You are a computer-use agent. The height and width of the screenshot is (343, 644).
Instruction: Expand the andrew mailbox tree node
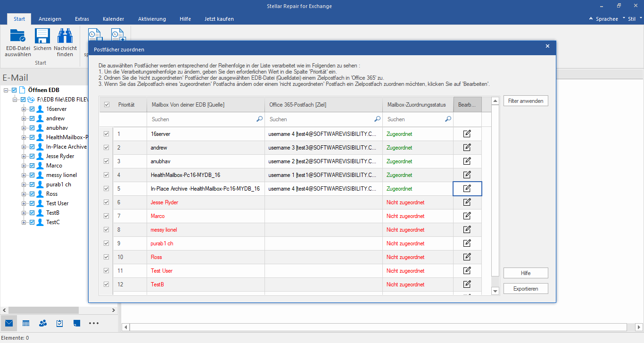[x=24, y=118]
